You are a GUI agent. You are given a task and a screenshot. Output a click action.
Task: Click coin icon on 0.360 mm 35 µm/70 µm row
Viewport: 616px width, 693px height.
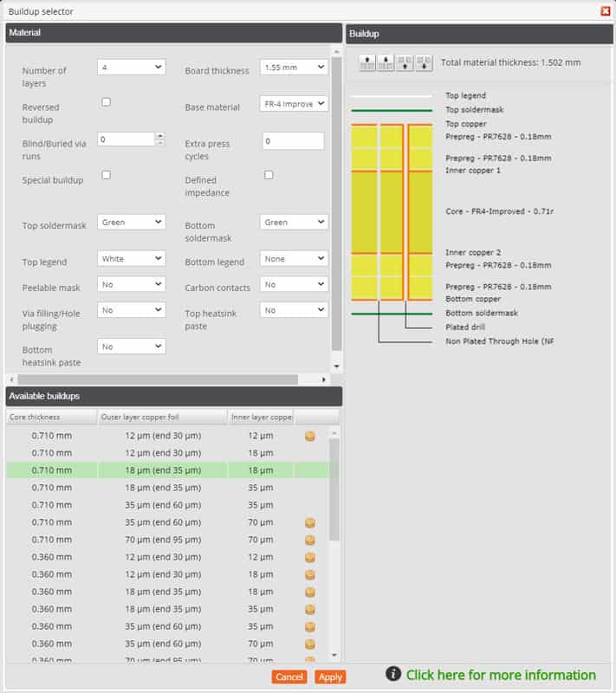point(310,644)
